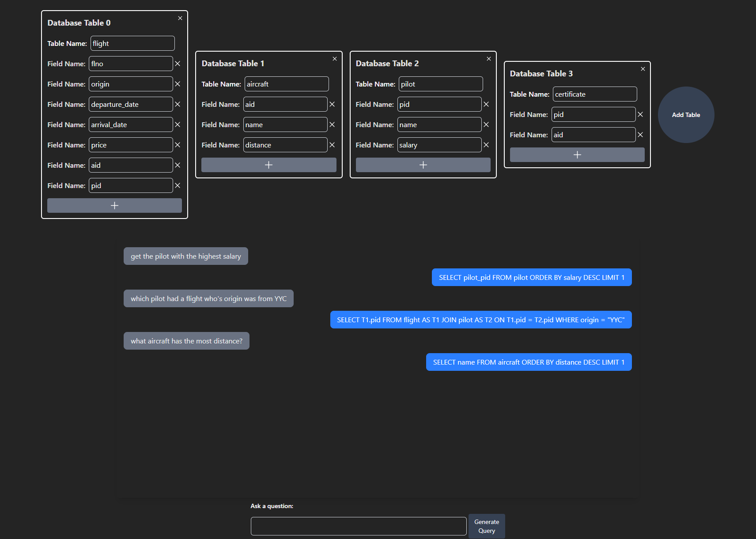Close Database Table 1
This screenshot has height=539, width=756.
point(335,59)
